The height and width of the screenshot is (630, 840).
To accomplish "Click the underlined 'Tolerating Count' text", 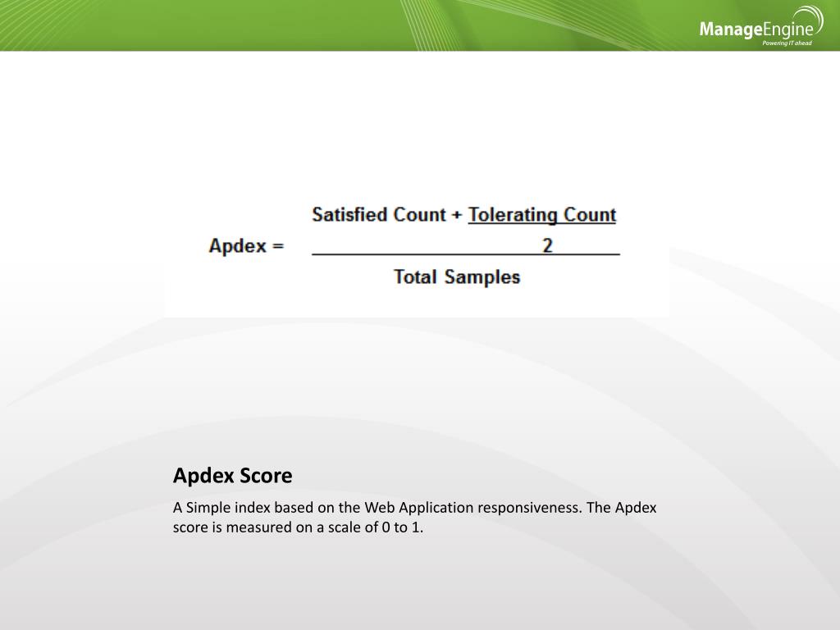I will click(542, 215).
